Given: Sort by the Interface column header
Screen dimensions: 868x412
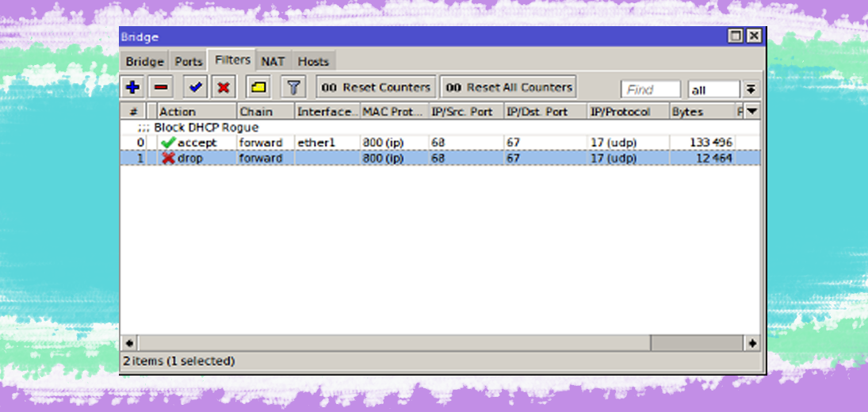Looking at the screenshot, I should tap(327, 112).
